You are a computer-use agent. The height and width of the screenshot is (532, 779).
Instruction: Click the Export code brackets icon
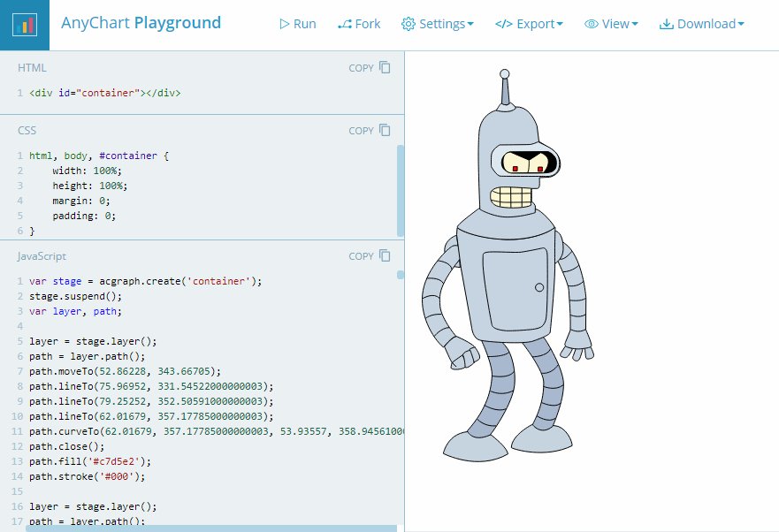pyautogui.click(x=503, y=24)
